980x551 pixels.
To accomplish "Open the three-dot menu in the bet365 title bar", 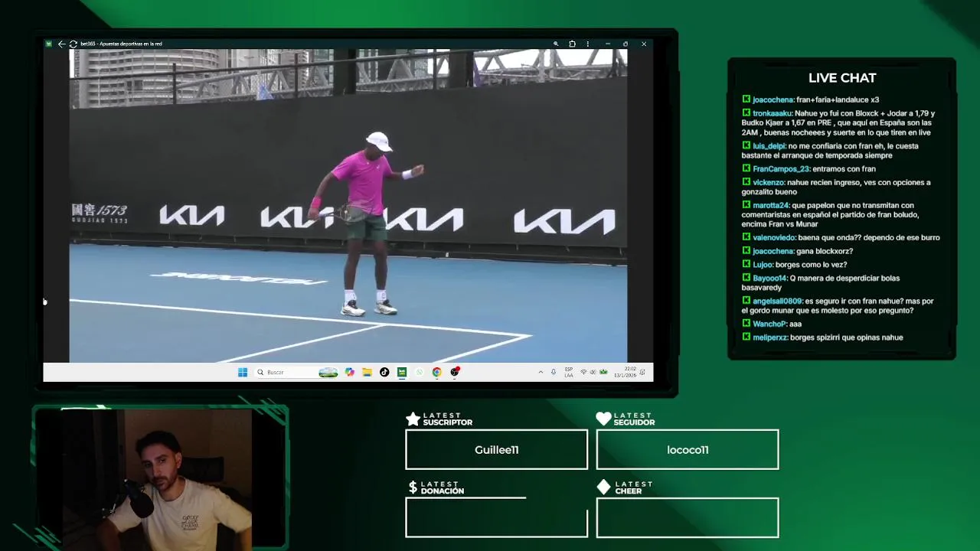I will (x=589, y=44).
